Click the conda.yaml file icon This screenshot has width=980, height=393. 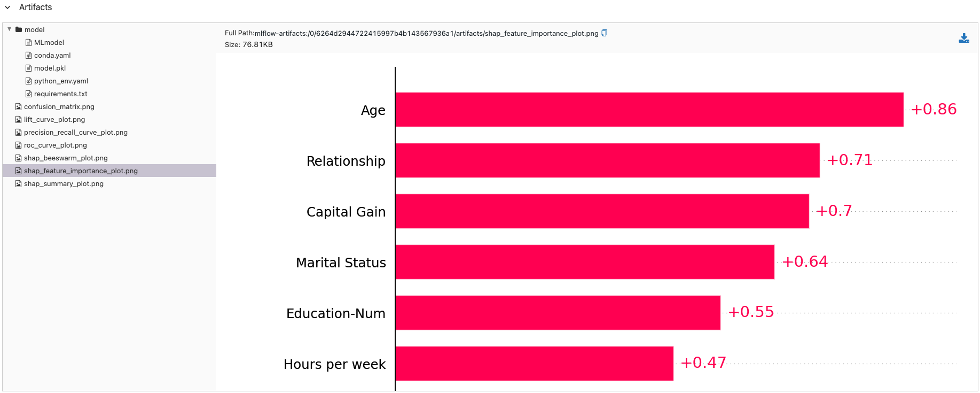pyautogui.click(x=29, y=55)
